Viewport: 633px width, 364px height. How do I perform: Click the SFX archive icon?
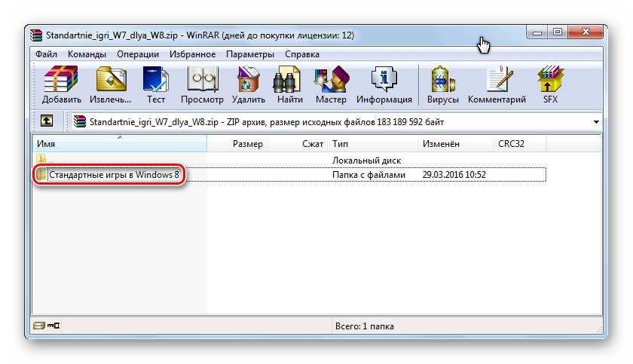coord(549,84)
